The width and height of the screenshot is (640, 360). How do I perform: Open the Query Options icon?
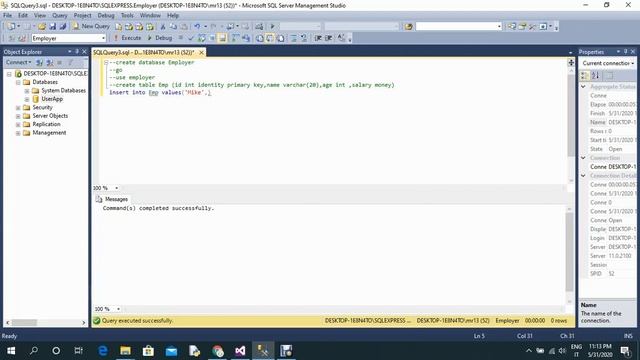(x=212, y=38)
